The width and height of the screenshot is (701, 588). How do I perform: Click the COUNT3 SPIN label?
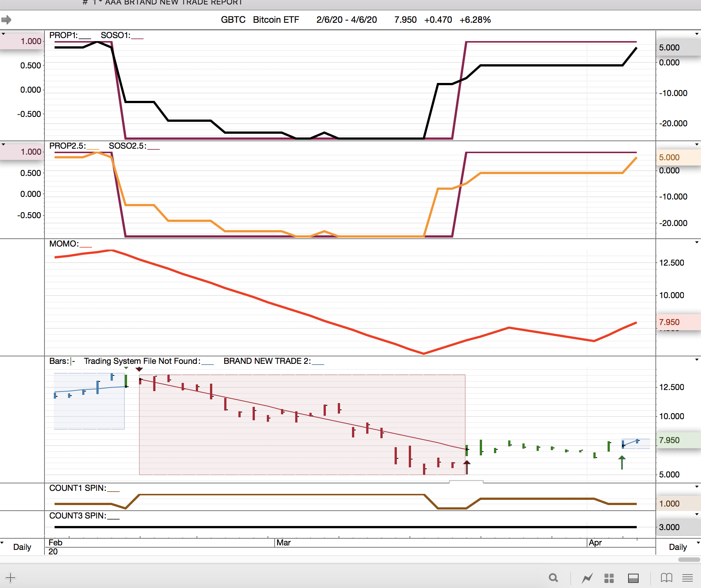click(84, 516)
